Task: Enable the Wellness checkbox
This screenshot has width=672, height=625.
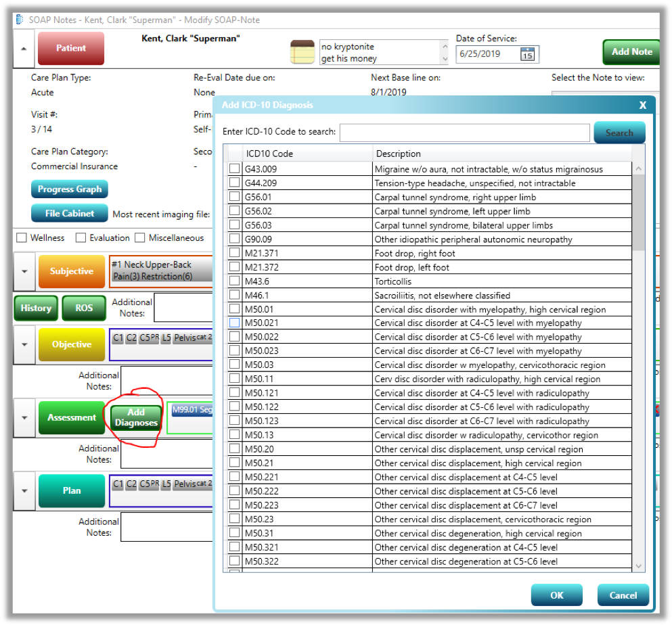Action: tap(22, 237)
